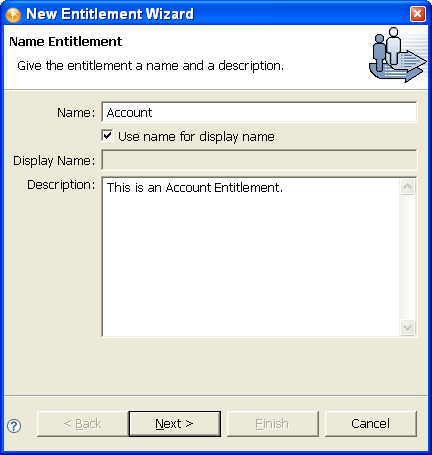Click the text "This is an Account Entitlement."
The width and height of the screenshot is (432, 455).
(195, 188)
